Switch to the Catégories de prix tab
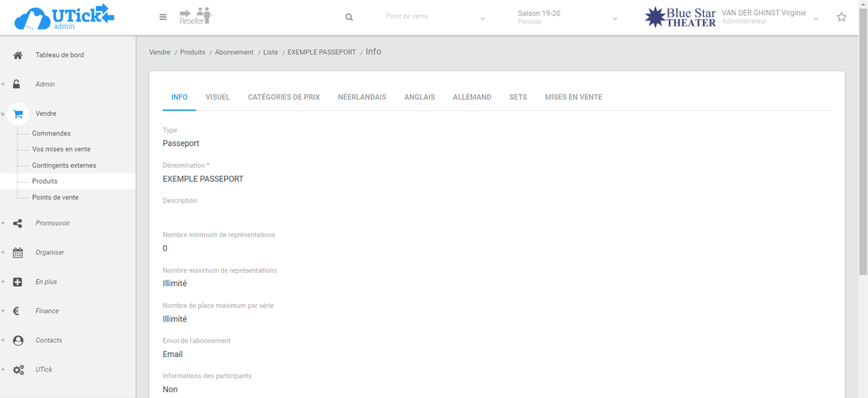868x398 pixels. pyautogui.click(x=283, y=97)
